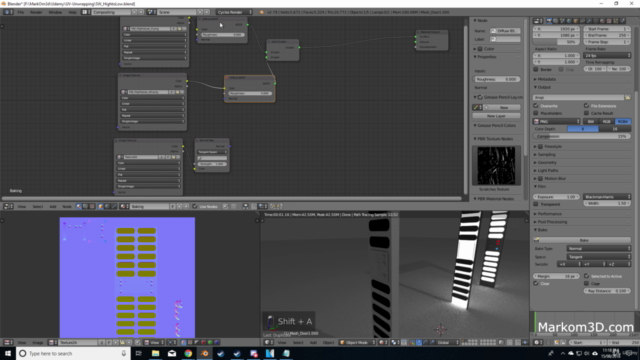
Task: Open the Help menu
Action: 72,12
